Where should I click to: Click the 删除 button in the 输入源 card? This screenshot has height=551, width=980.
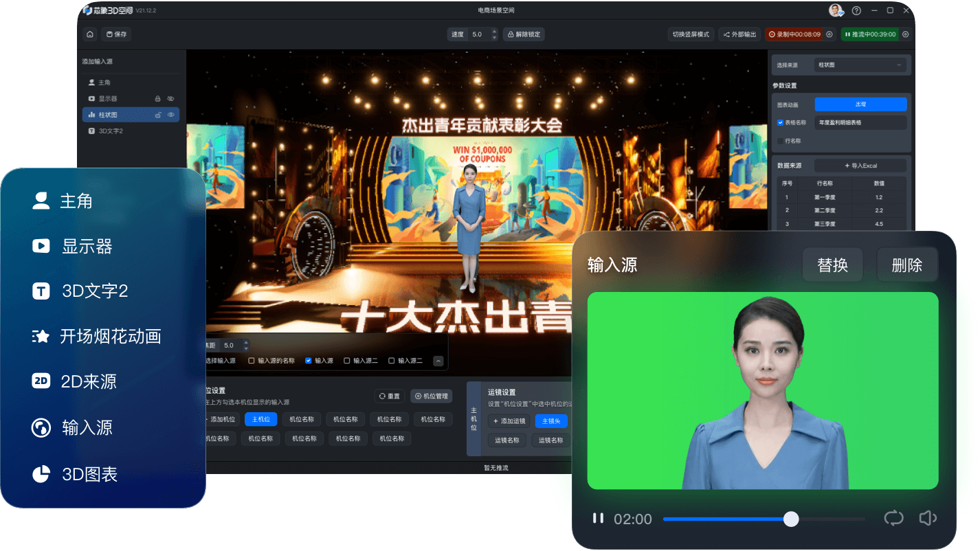pos(907,265)
